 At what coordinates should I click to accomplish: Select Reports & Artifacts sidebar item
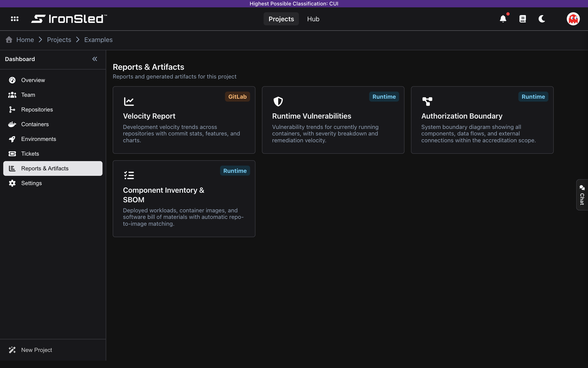[x=53, y=168]
